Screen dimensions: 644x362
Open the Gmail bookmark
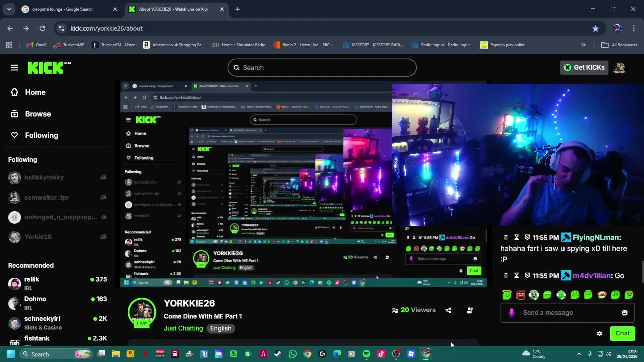pyautogui.click(x=36, y=45)
